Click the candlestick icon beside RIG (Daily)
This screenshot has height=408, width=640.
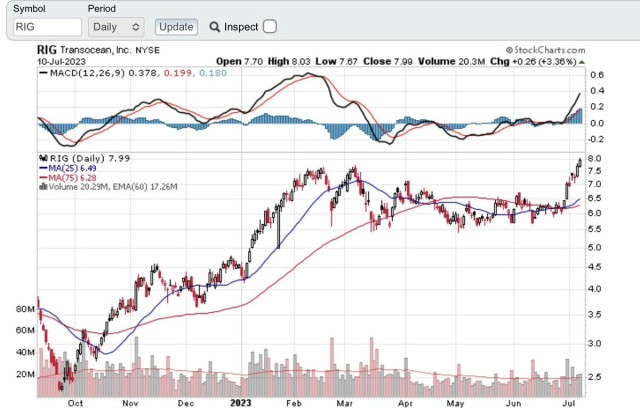click(x=43, y=158)
